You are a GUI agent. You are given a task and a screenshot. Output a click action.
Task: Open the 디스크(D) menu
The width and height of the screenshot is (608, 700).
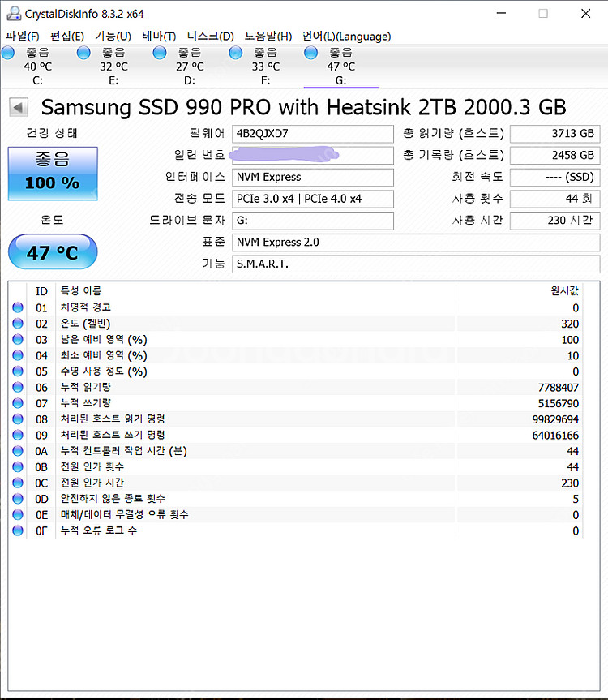point(210,37)
